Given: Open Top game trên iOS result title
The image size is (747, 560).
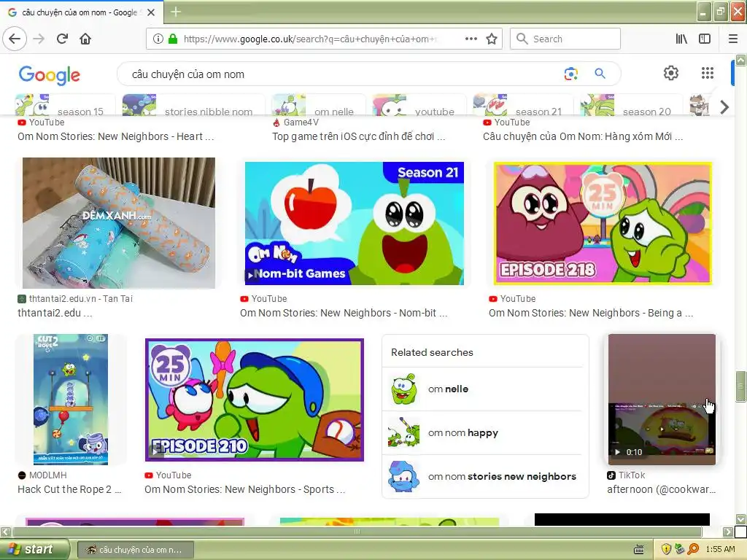Looking at the screenshot, I should coord(359,136).
